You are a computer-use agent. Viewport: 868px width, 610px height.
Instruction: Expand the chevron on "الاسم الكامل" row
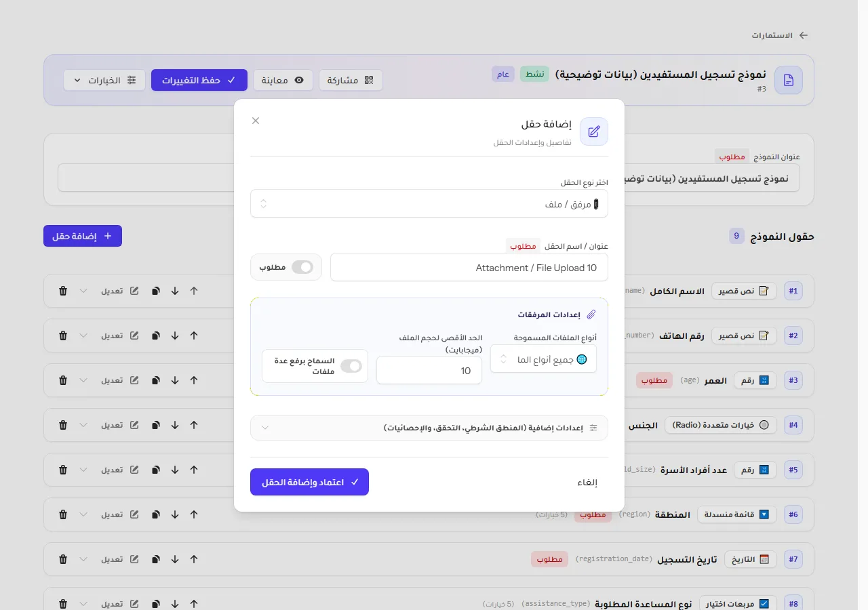[x=83, y=291]
